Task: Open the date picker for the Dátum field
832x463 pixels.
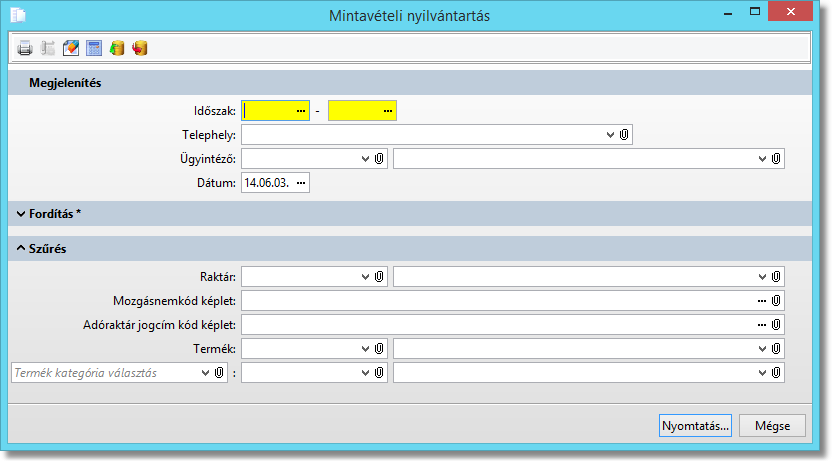Action: click(300, 182)
